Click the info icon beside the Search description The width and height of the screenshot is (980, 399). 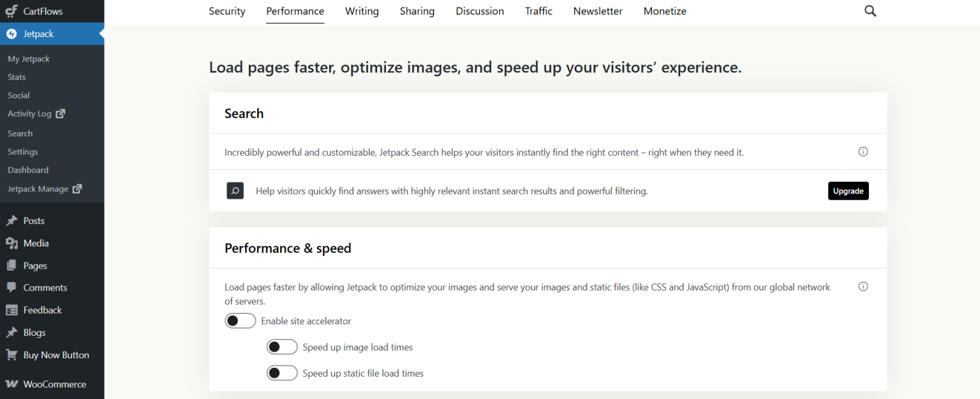coord(863,151)
